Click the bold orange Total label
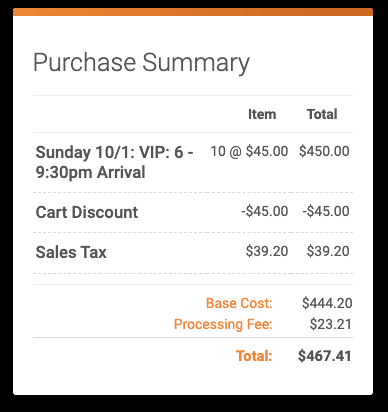The width and height of the screenshot is (388, 412). (x=254, y=356)
